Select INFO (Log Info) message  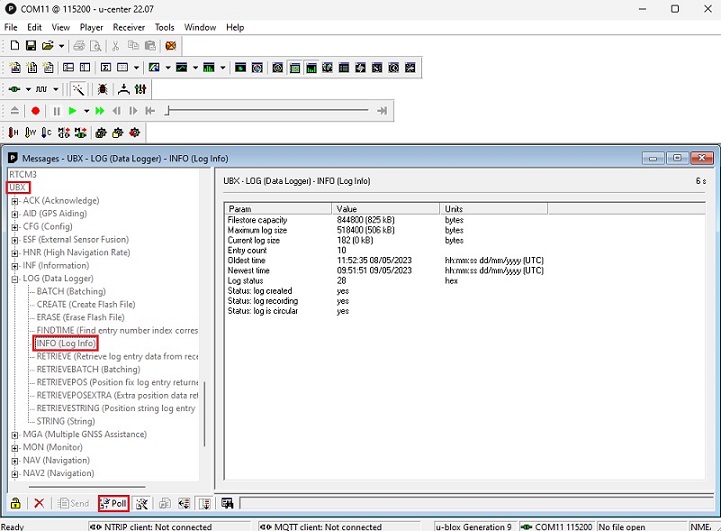(66, 344)
